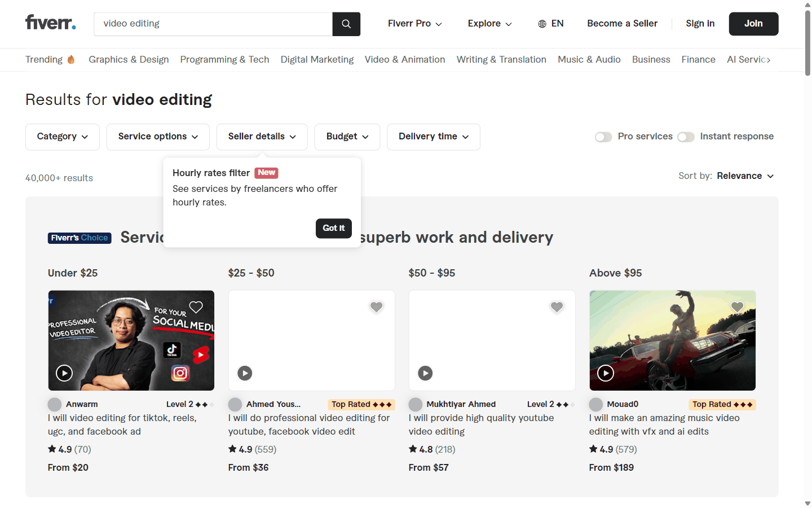This screenshot has width=812, height=508.
Task: Open Graphics & Design category
Action: click(x=129, y=60)
